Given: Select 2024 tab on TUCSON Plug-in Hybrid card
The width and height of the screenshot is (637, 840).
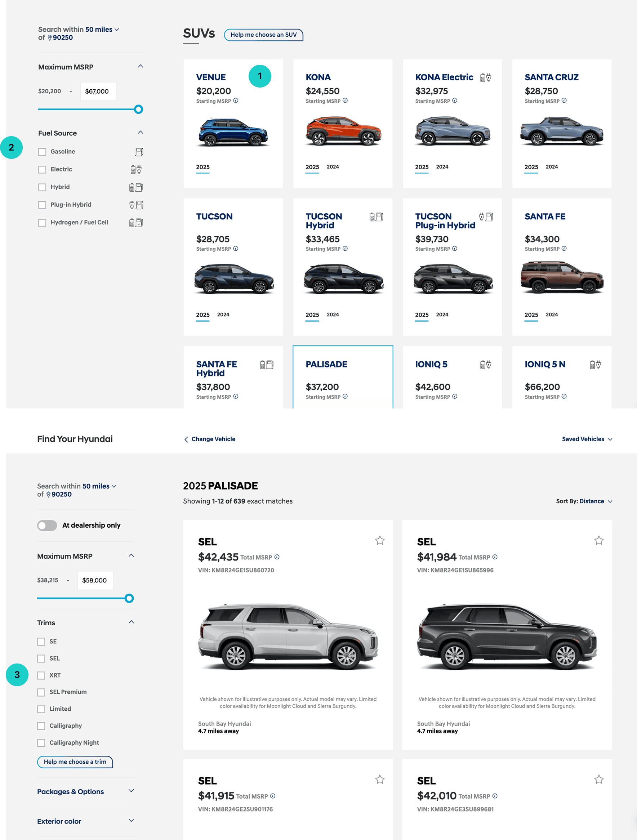Looking at the screenshot, I should 442,314.
